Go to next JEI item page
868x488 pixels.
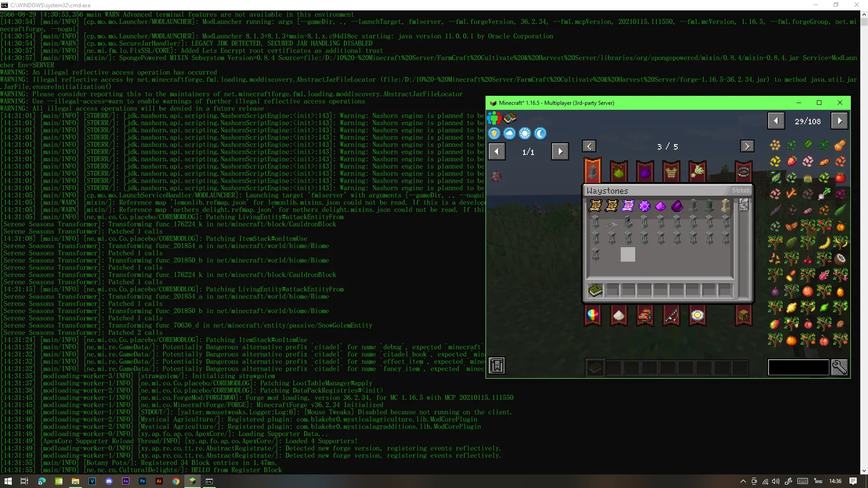pyautogui.click(x=840, y=121)
